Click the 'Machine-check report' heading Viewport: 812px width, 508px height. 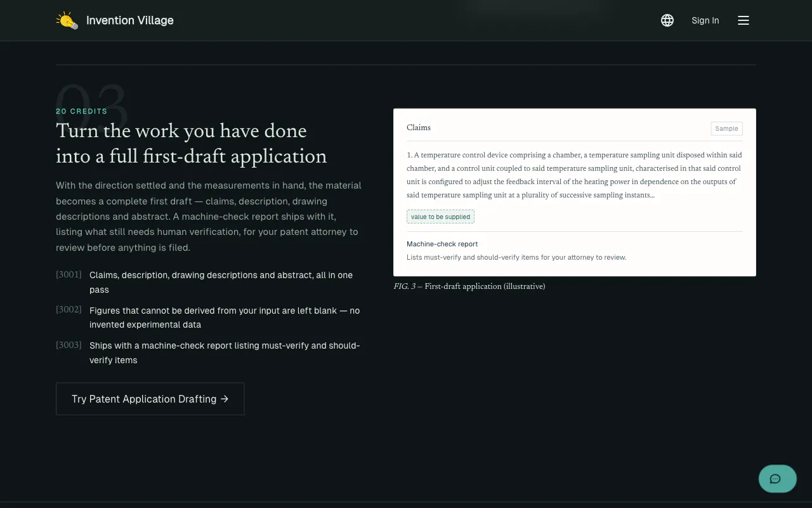pos(442,244)
